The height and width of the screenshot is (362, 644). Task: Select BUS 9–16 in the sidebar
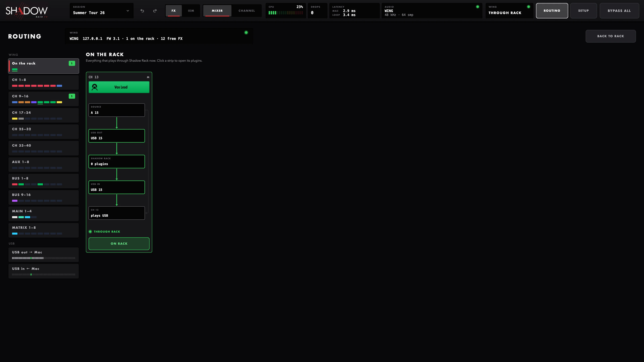[x=43, y=197]
